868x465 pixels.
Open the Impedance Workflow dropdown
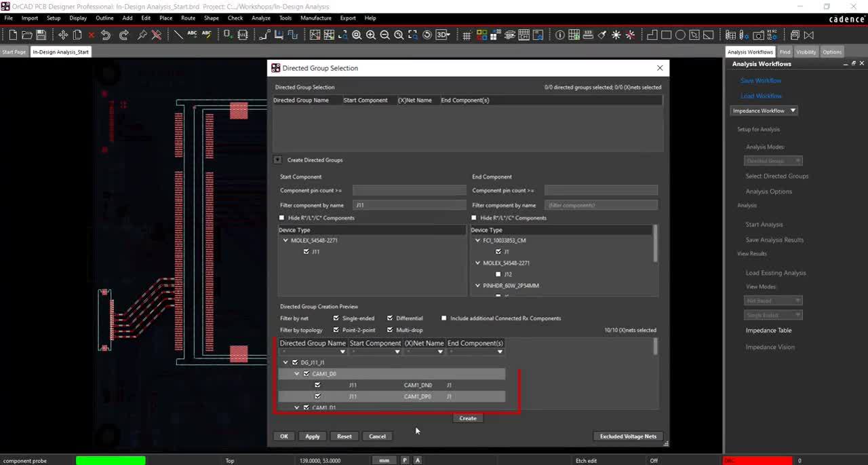click(x=764, y=111)
